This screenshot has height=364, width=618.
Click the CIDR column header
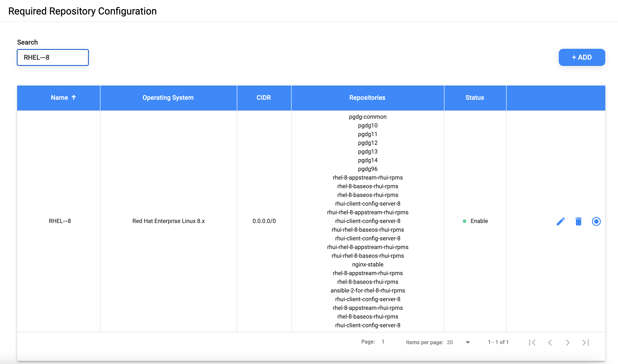pyautogui.click(x=264, y=97)
